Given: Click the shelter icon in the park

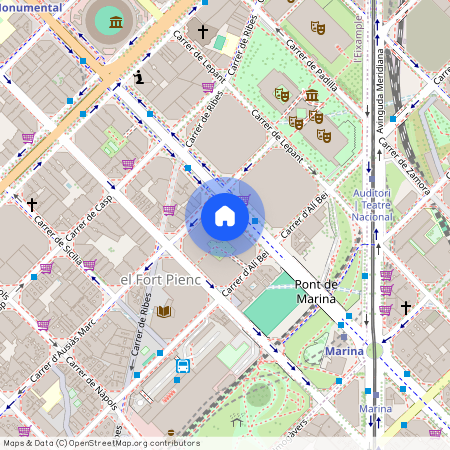Looking at the screenshot, I should click(237, 422).
